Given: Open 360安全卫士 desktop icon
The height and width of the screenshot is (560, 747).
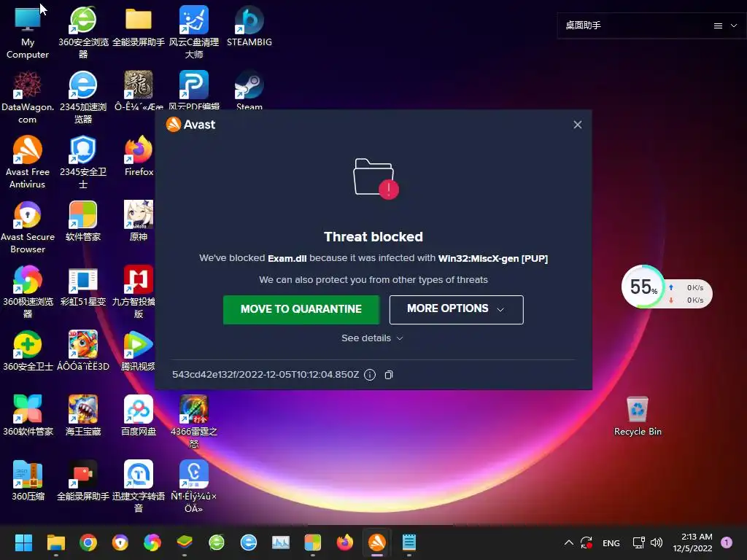Looking at the screenshot, I should point(28,351).
